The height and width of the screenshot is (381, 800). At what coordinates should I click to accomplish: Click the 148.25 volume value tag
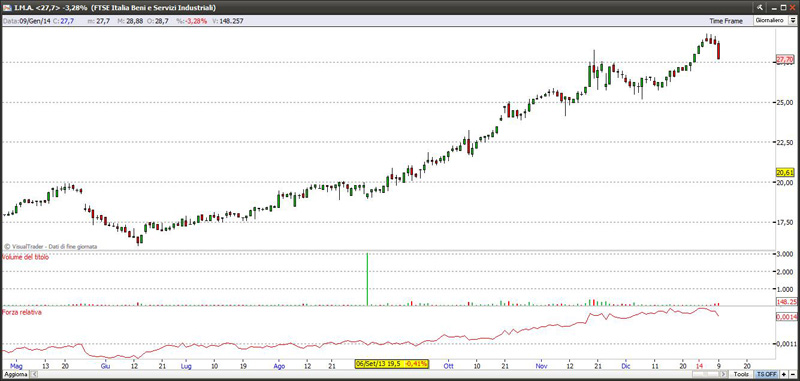(x=786, y=302)
